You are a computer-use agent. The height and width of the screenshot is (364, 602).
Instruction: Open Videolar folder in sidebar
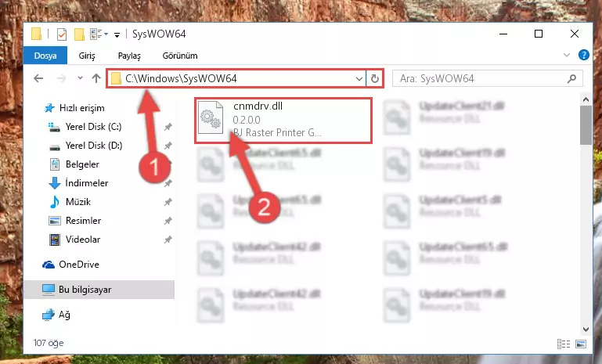point(82,240)
